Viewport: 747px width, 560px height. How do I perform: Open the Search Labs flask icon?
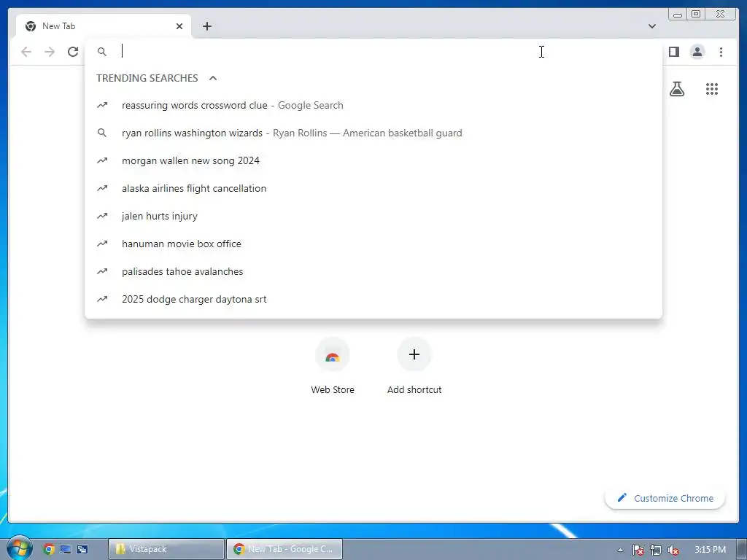pyautogui.click(x=676, y=89)
